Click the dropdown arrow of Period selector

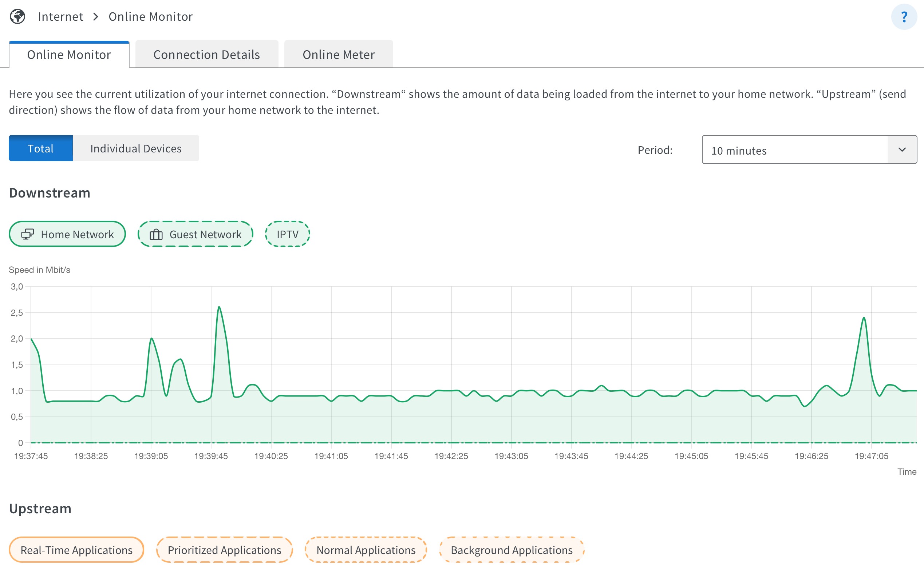pyautogui.click(x=901, y=150)
